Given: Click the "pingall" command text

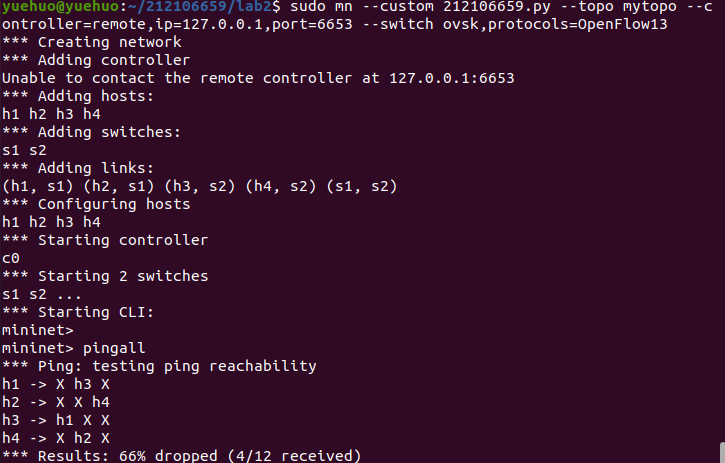Looking at the screenshot, I should [x=115, y=348].
